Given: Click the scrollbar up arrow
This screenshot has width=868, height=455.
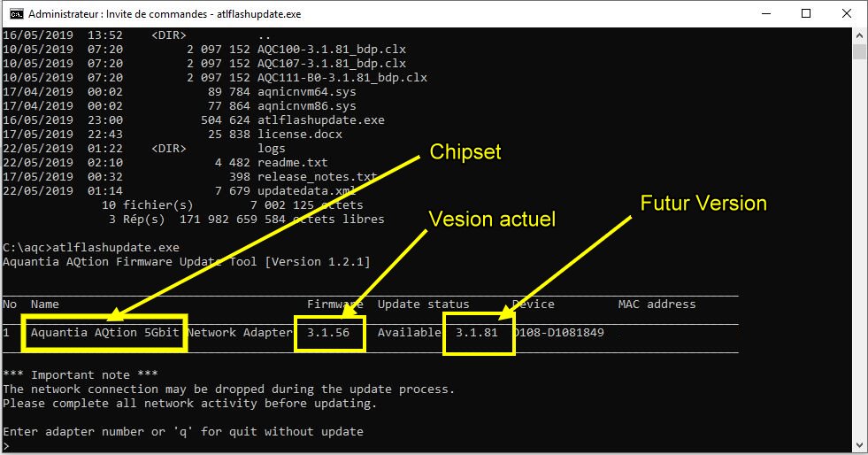Looking at the screenshot, I should point(859,35).
